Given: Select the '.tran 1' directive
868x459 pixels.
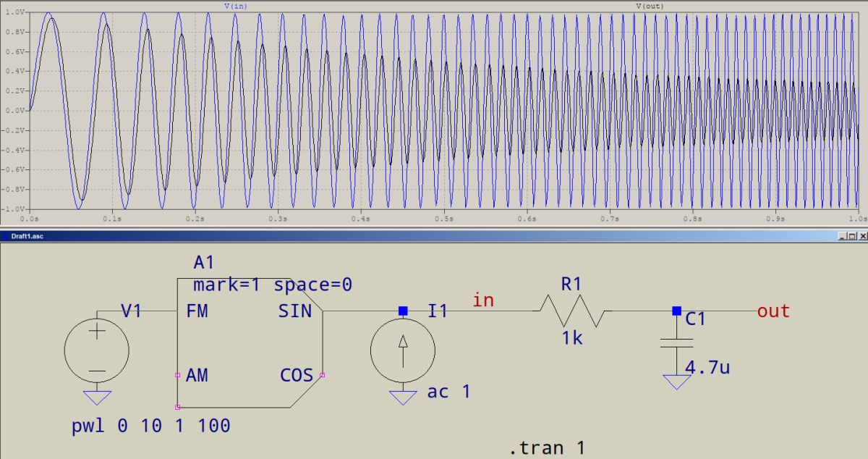Looking at the screenshot, I should [547, 448].
